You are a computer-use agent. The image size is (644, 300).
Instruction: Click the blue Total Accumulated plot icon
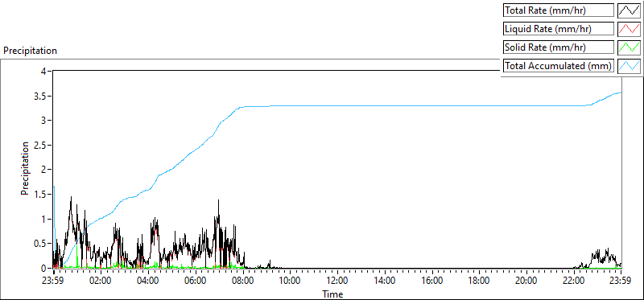630,66
